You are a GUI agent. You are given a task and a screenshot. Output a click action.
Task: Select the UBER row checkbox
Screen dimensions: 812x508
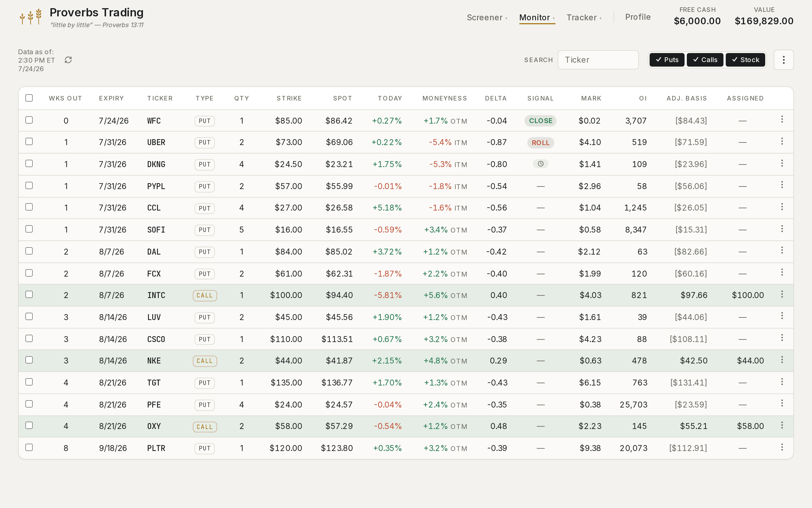[x=29, y=141]
